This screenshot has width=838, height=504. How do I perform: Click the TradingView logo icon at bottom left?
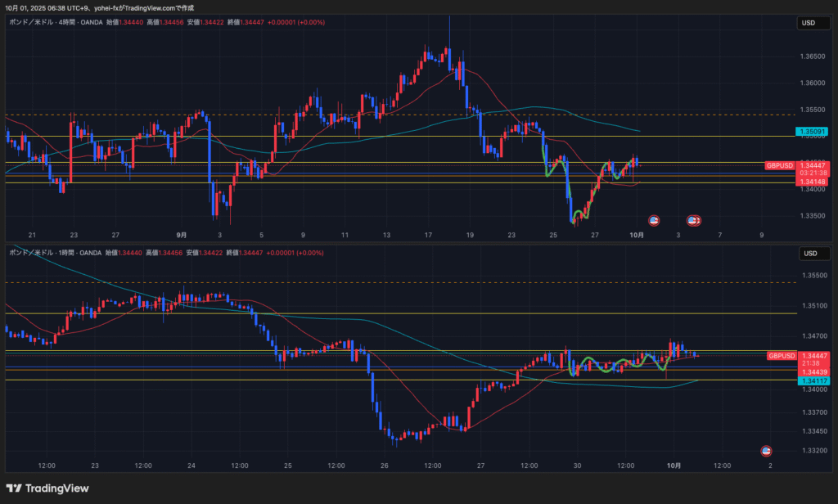(x=16, y=488)
